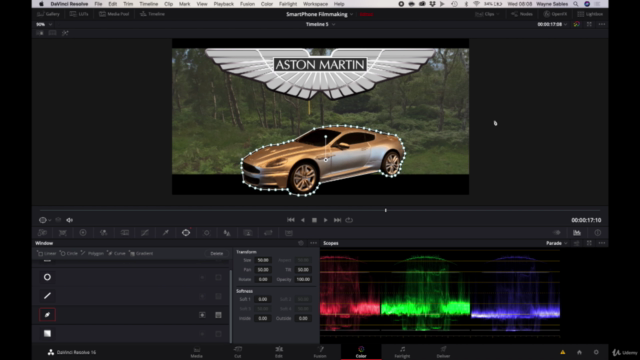Select the polygon line window icon
This screenshot has height=360, width=640.
[47, 296]
